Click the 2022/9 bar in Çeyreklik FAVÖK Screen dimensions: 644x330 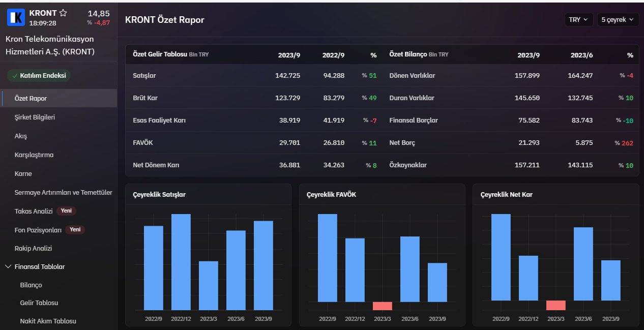pos(328,258)
